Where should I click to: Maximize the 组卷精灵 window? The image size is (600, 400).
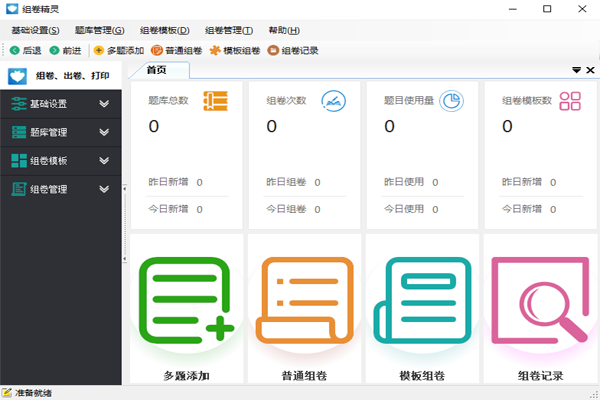547,8
